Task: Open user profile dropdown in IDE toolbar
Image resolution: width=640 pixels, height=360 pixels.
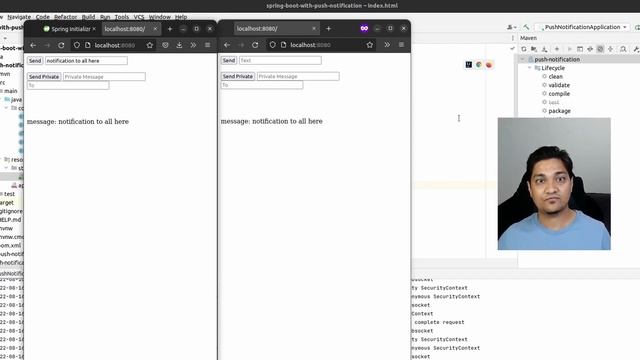Action: click(x=510, y=27)
